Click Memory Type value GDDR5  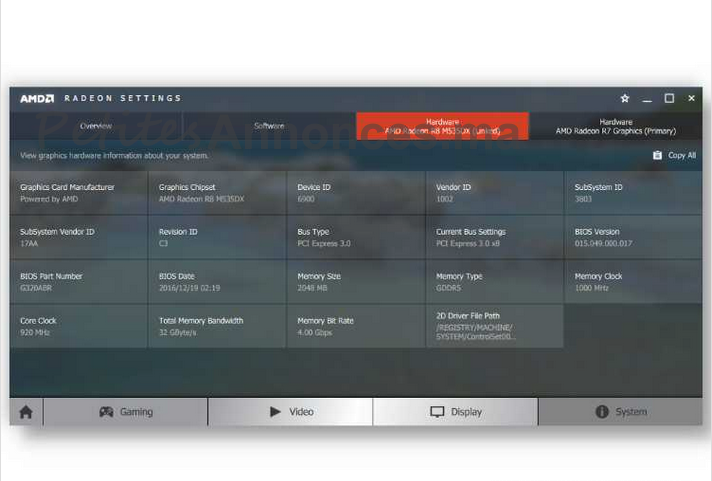tap(449, 288)
